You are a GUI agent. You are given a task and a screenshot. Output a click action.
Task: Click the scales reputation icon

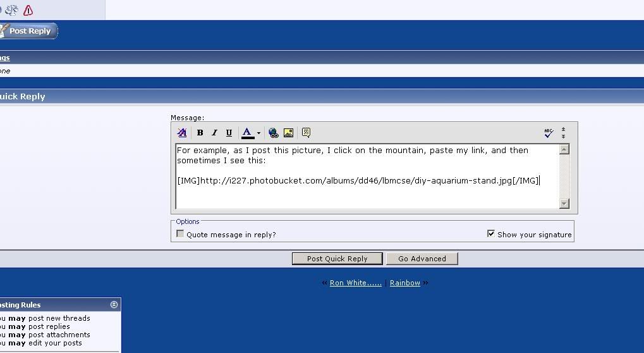(11, 10)
